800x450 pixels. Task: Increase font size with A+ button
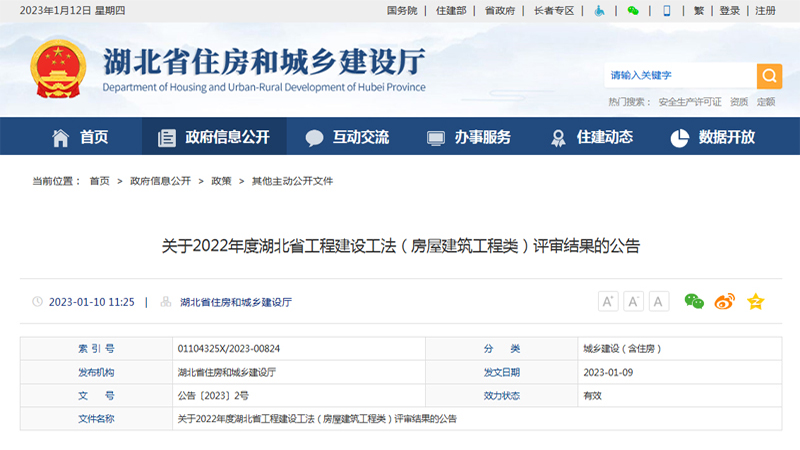coord(608,302)
